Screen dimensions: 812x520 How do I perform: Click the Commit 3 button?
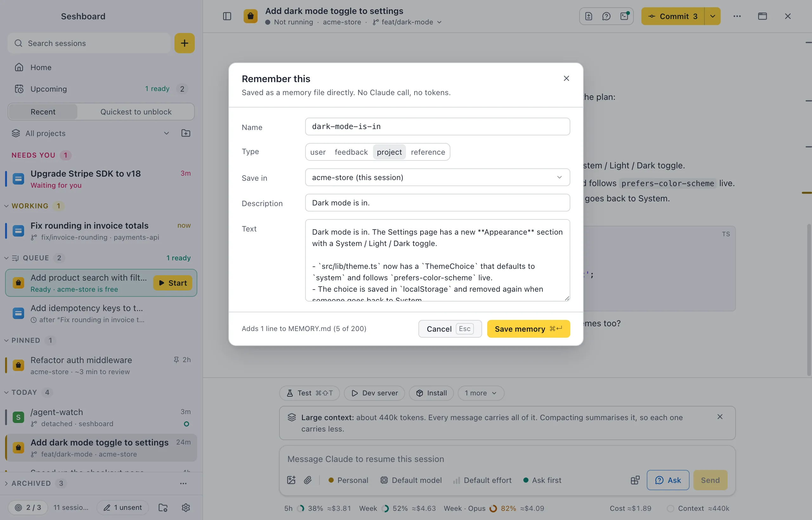point(673,16)
